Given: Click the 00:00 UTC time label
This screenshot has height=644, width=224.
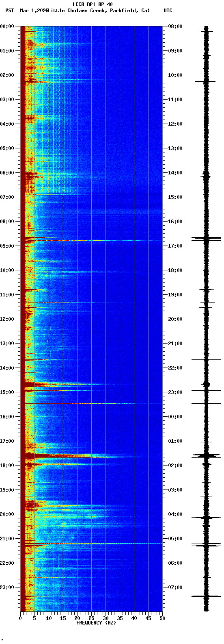Looking at the screenshot, I should (x=175, y=417).
